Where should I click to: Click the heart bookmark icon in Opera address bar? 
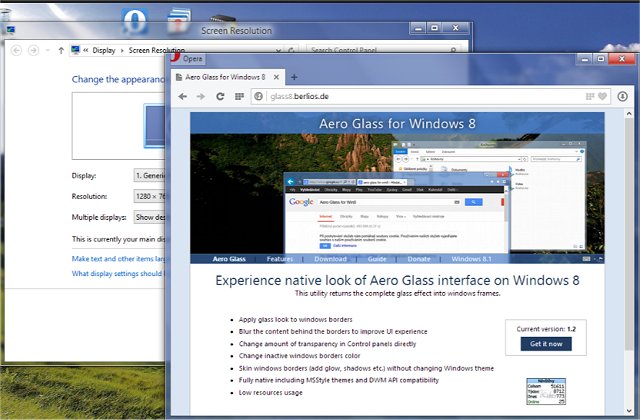pos(602,96)
